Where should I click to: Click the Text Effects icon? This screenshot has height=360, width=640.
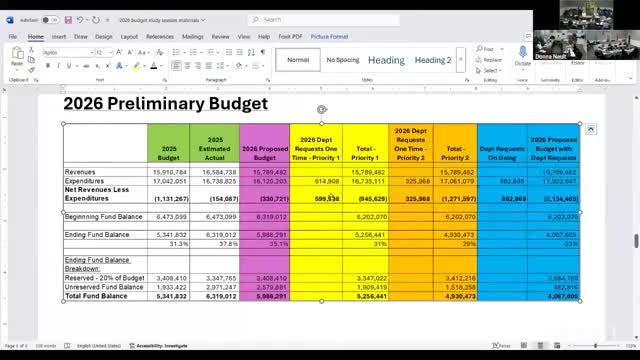pyautogui.click(x=119, y=66)
